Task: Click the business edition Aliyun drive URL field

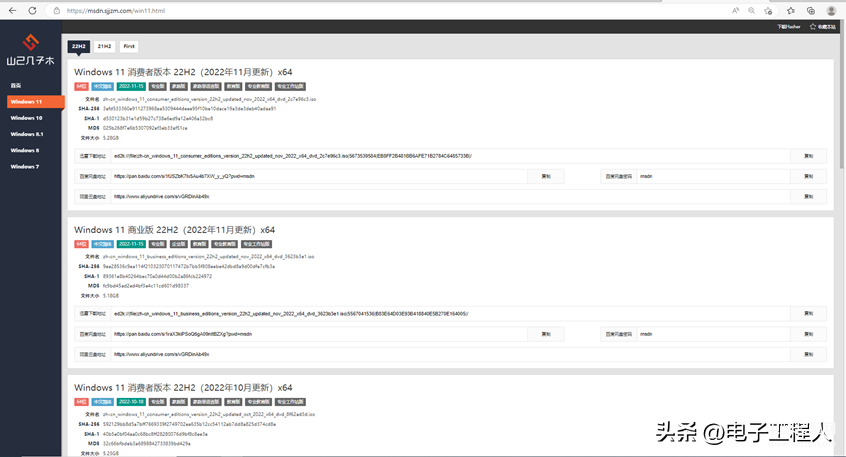Action: (450, 354)
